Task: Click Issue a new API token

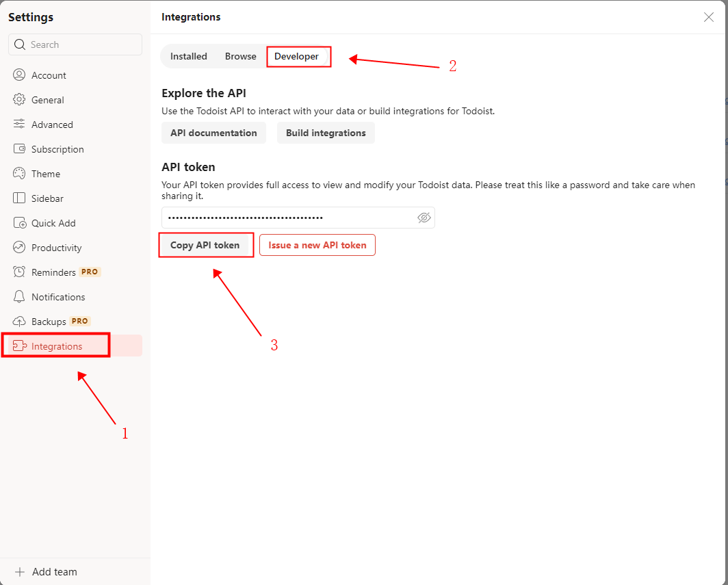Action: [x=317, y=245]
